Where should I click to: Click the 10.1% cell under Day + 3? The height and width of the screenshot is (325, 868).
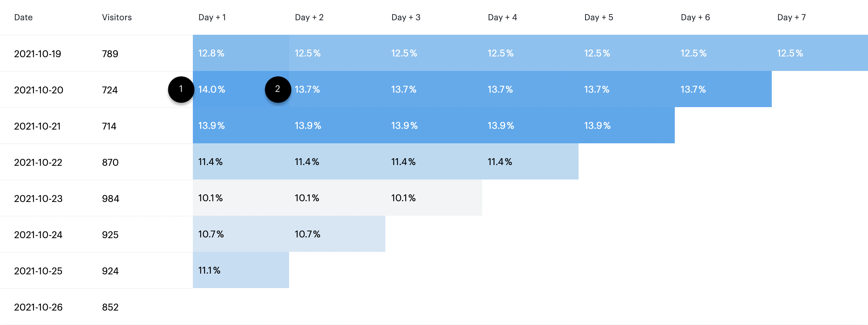point(403,198)
